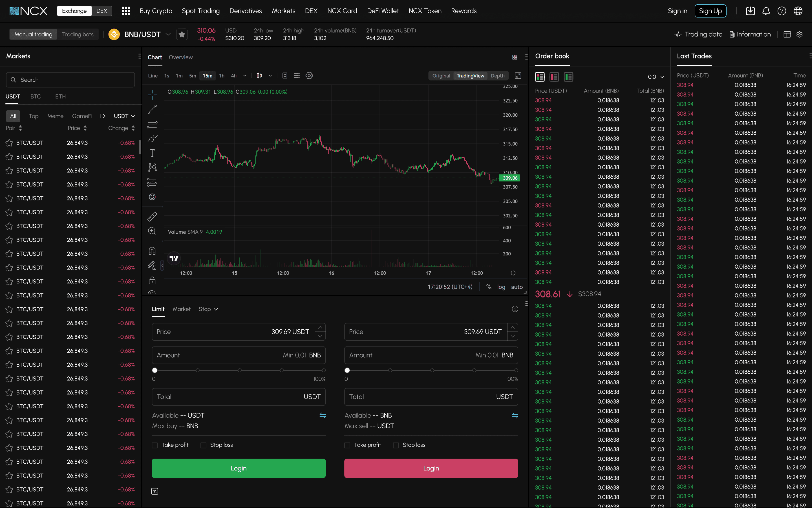Viewport: 812px width, 508px height.
Task: Open chart settings gear in toolbar
Action: tap(309, 76)
